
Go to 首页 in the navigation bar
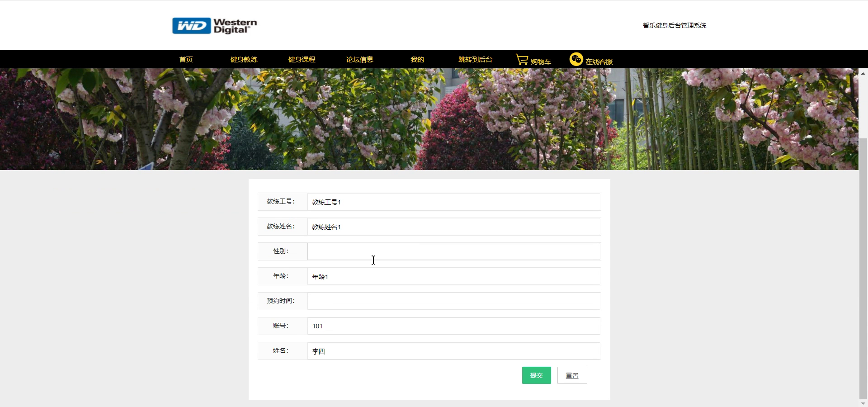coord(186,60)
